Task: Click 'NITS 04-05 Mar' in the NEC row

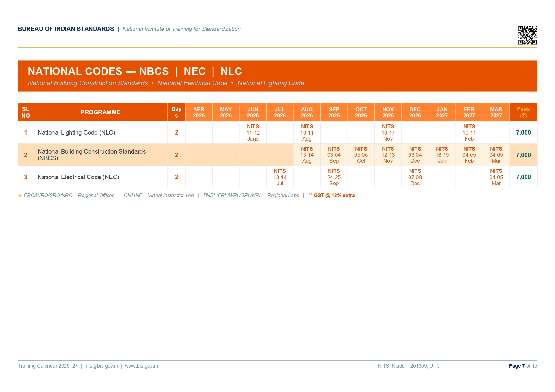Action: (496, 177)
